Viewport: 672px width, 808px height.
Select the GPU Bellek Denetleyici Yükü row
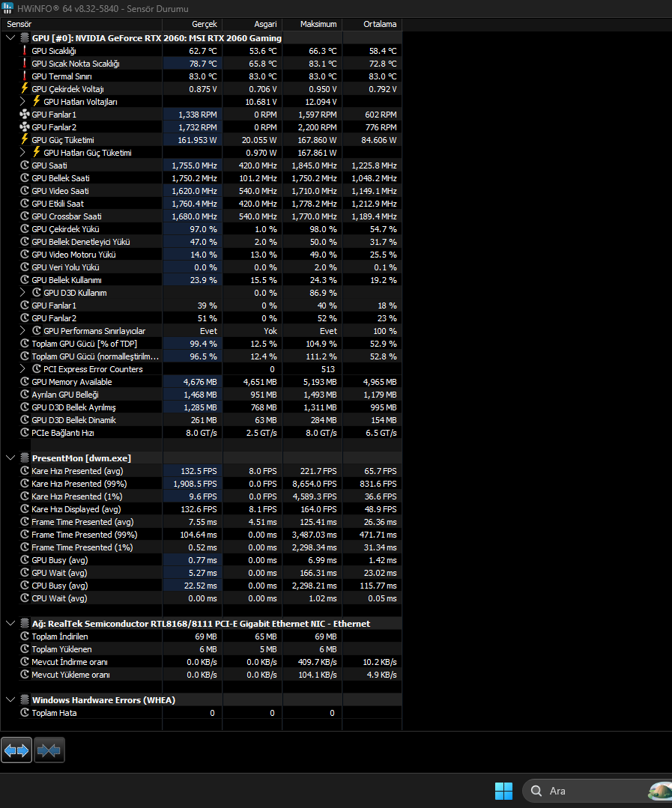201,242
